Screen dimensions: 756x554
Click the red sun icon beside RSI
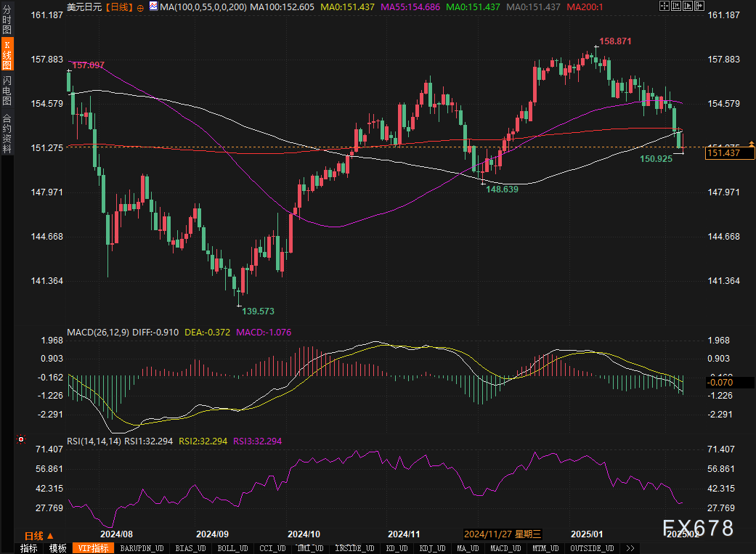coord(21,439)
